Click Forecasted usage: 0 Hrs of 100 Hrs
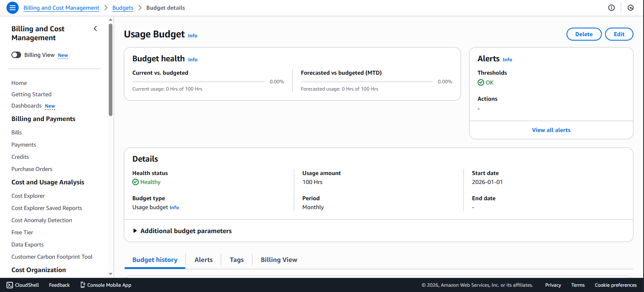Image resolution: width=644 pixels, height=292 pixels. [x=339, y=89]
